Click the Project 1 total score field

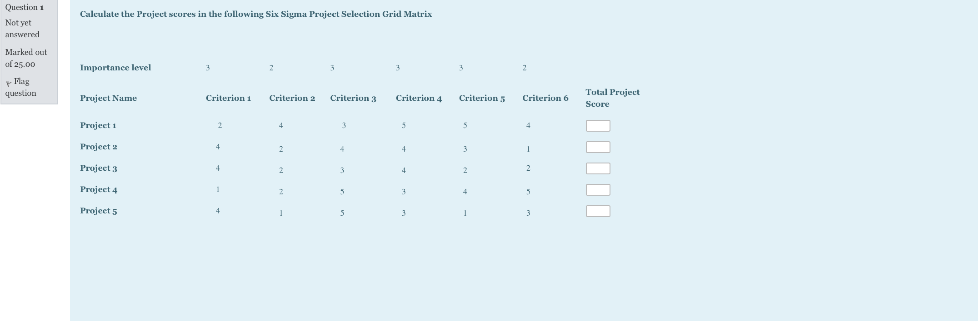click(598, 126)
